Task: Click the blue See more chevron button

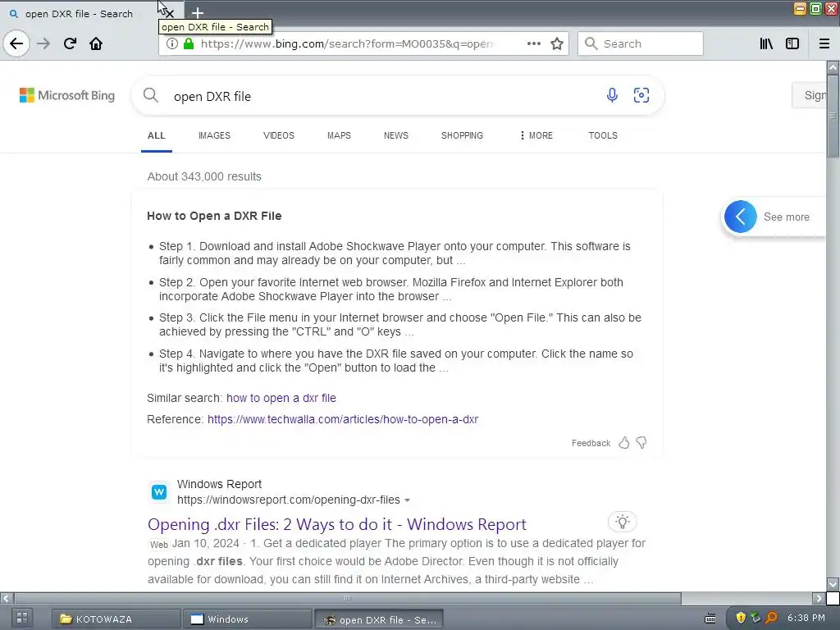Action: [x=741, y=217]
